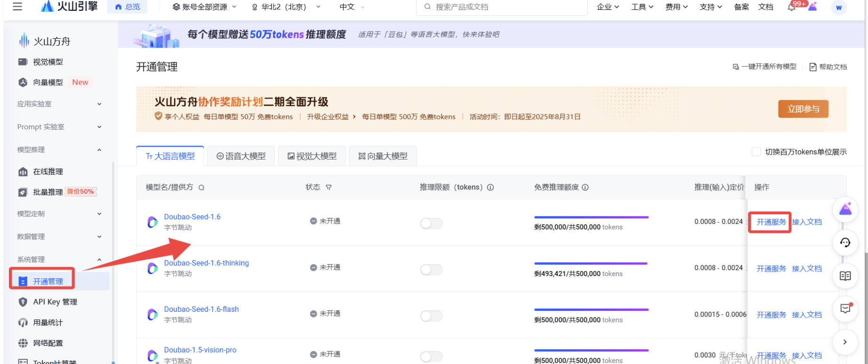The width and height of the screenshot is (868, 364).
Task: Click 开通服务 for Doubao-Seed-1.6
Action: coord(771,222)
